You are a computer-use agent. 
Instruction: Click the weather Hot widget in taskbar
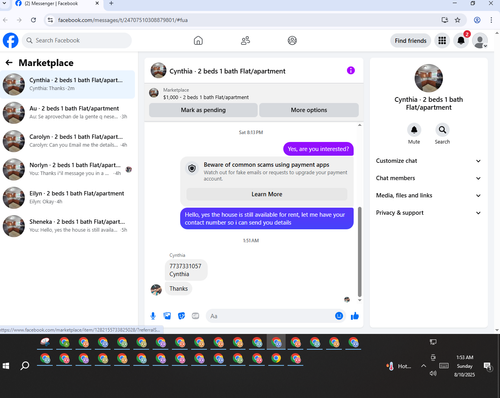click(399, 366)
